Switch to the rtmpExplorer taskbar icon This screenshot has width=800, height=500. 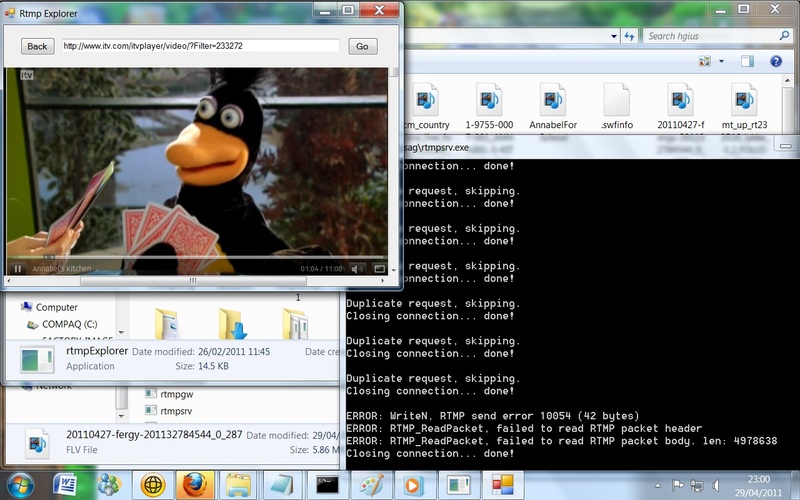(458, 485)
